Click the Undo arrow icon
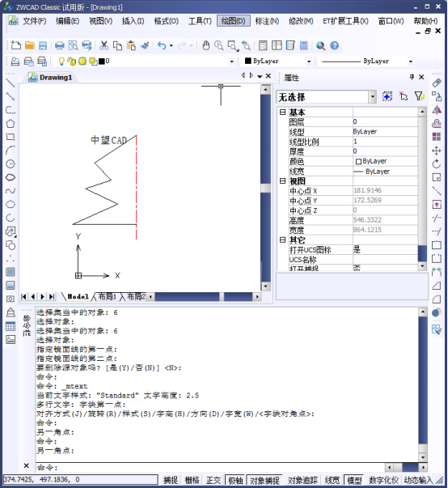448x488 pixels. [162, 45]
